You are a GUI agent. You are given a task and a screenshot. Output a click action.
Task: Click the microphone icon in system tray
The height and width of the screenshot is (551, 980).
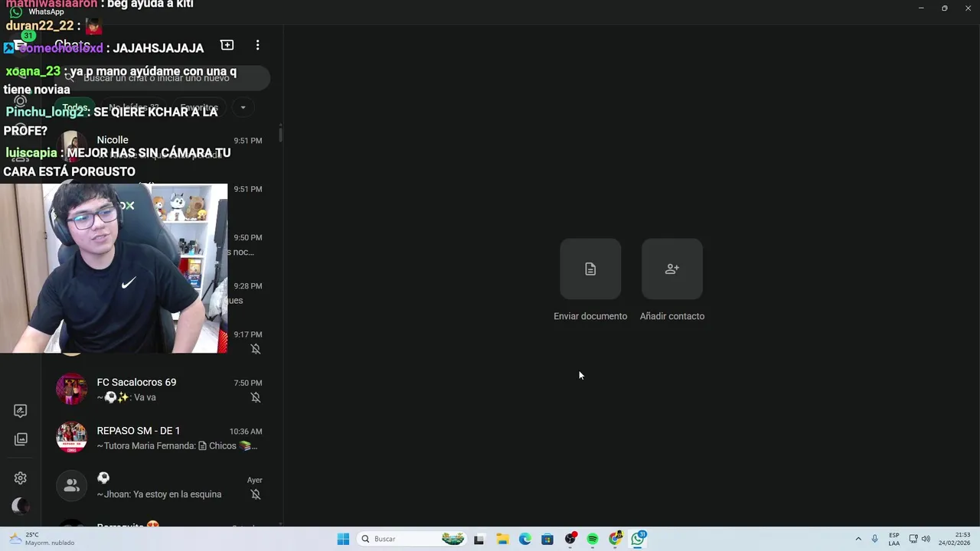click(x=874, y=539)
